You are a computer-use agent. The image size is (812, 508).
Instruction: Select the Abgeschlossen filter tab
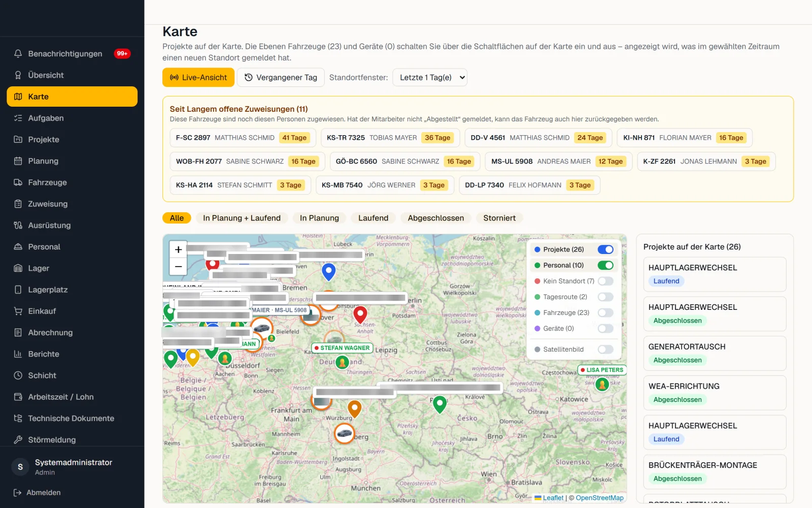point(436,218)
